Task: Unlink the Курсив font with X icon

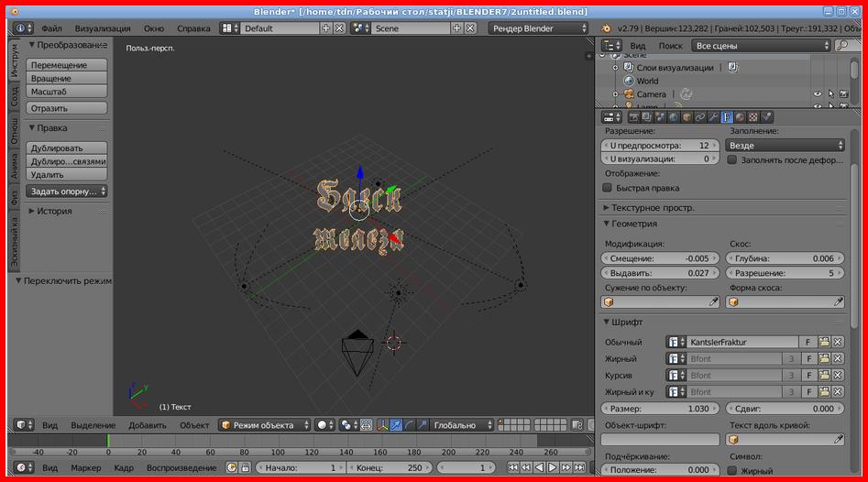Action: click(x=838, y=375)
